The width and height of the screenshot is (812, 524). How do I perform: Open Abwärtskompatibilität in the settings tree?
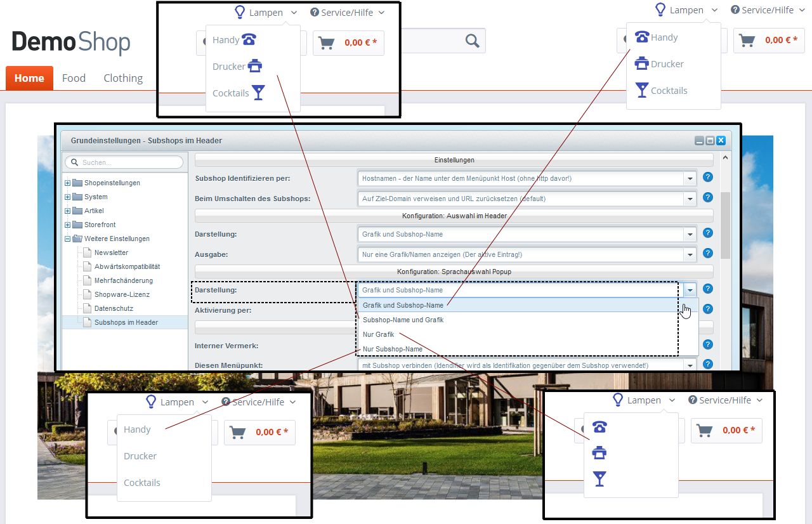pos(127,266)
